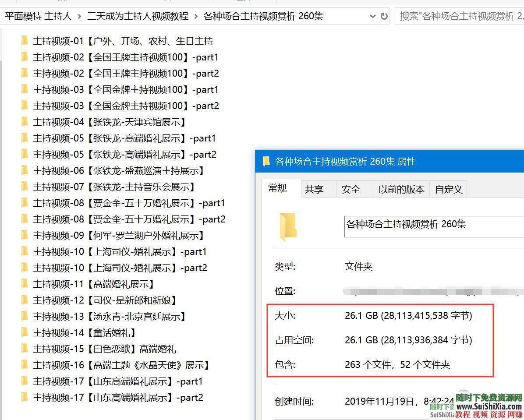524x420 pixels.
Task: Open folder 主持视频-01【户外、开场、农村、生日主持
Action: (123, 41)
